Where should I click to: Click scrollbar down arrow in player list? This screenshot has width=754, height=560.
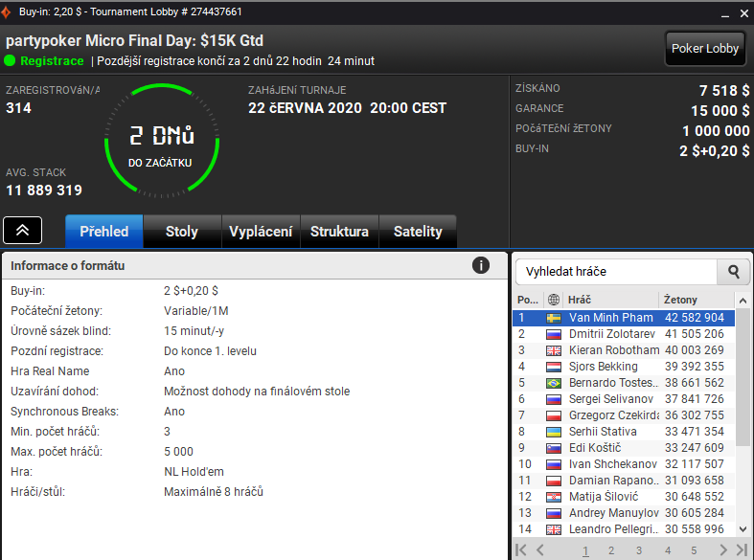coord(743,529)
